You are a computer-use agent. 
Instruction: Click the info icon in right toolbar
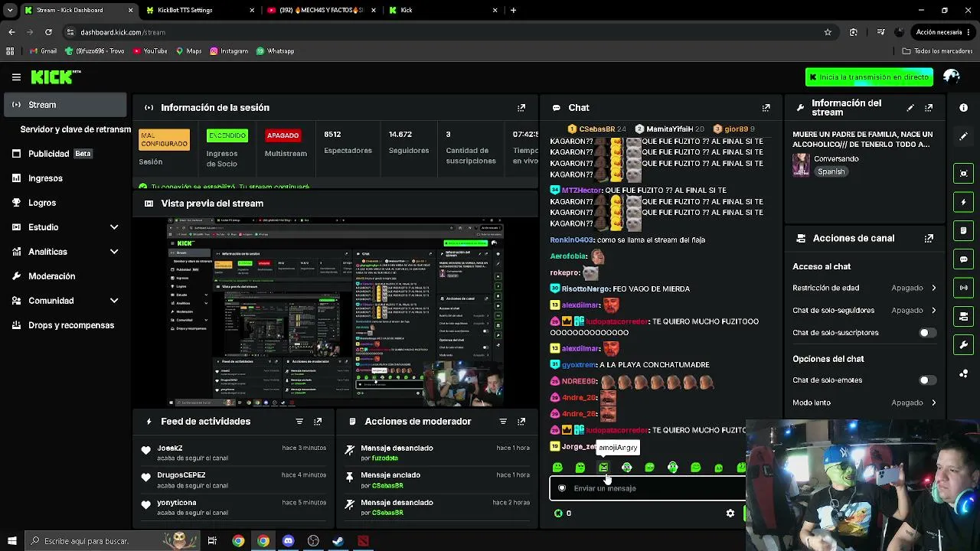(964, 108)
